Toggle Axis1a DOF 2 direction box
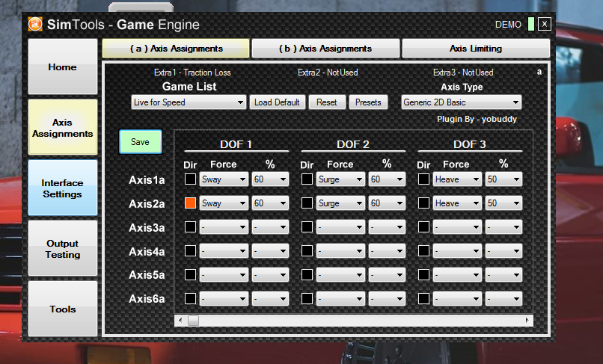 307,179
